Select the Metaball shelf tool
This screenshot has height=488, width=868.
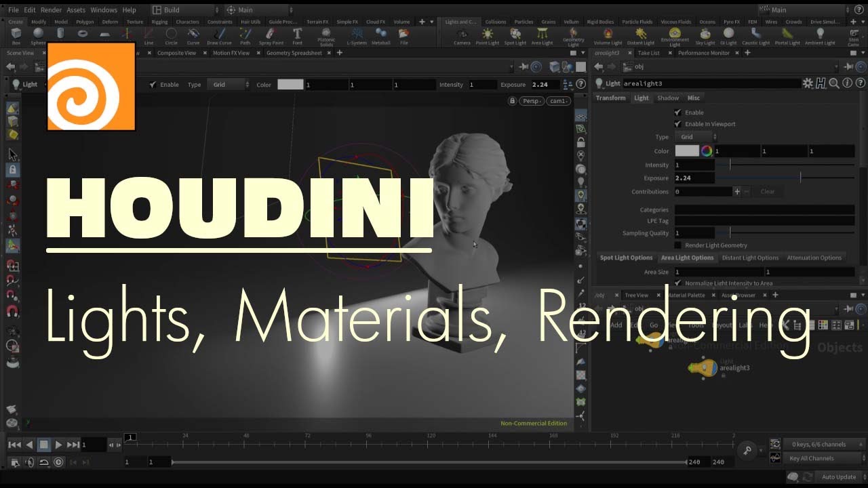[381, 35]
